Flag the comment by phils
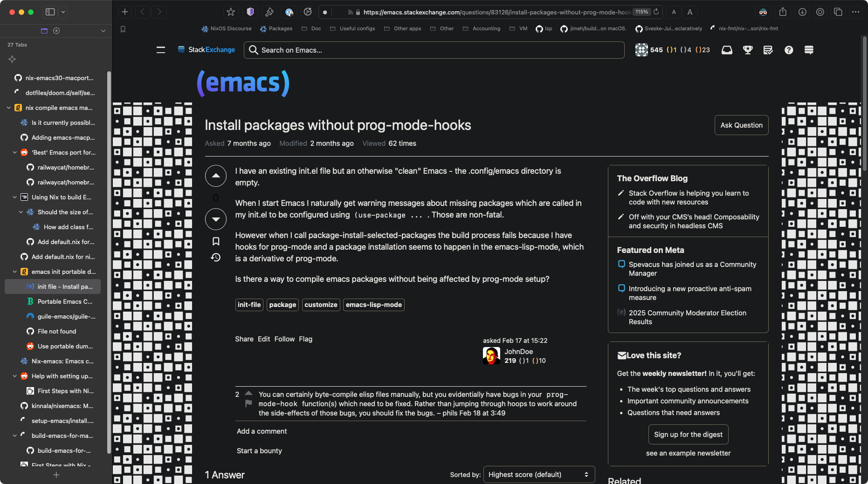Viewport: 868px width, 484px height. [248, 403]
